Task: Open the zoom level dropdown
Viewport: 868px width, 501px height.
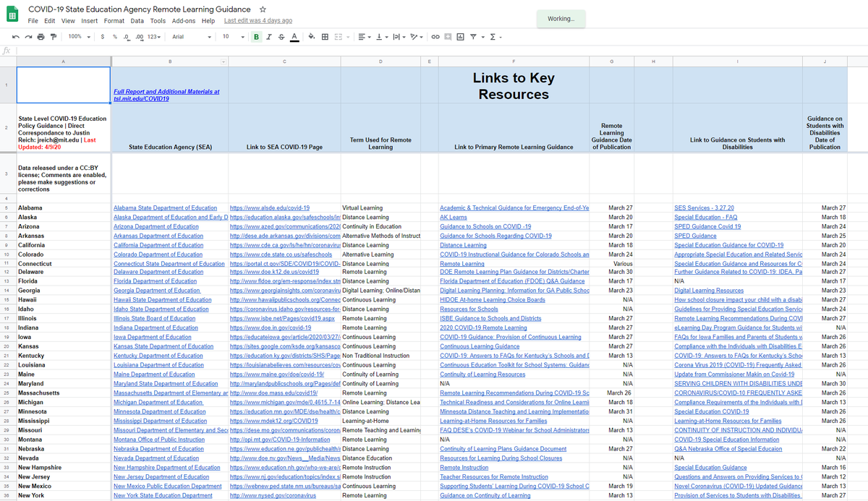Action: coord(80,37)
